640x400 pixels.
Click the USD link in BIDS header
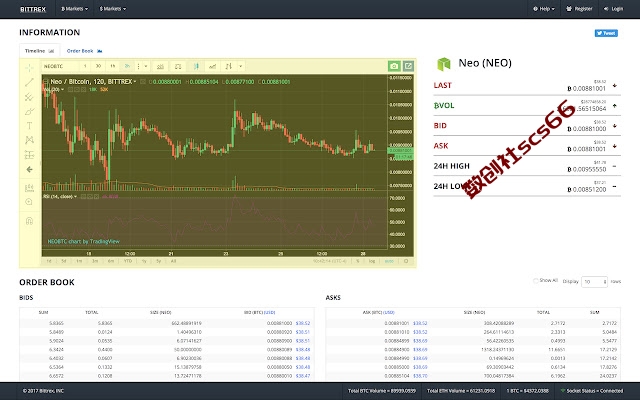point(270,313)
